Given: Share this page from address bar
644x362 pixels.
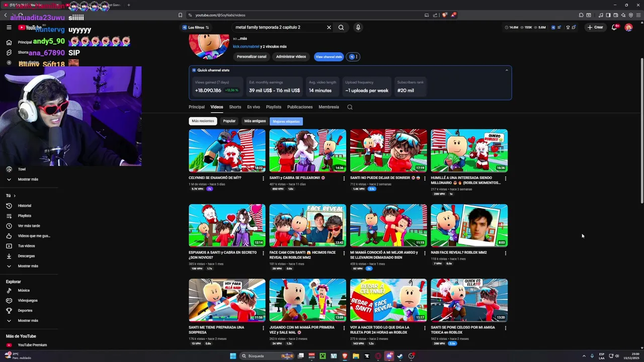Looking at the screenshot, I should [435, 15].
